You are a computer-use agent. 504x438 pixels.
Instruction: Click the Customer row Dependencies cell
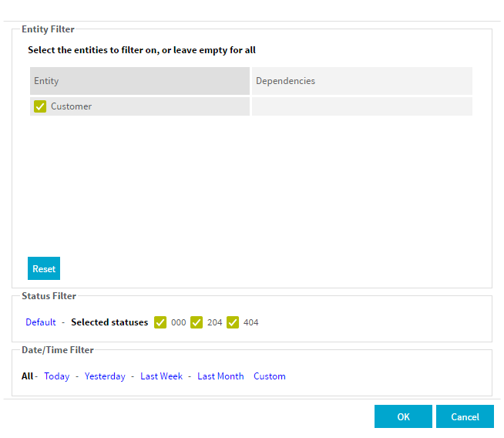click(362, 106)
